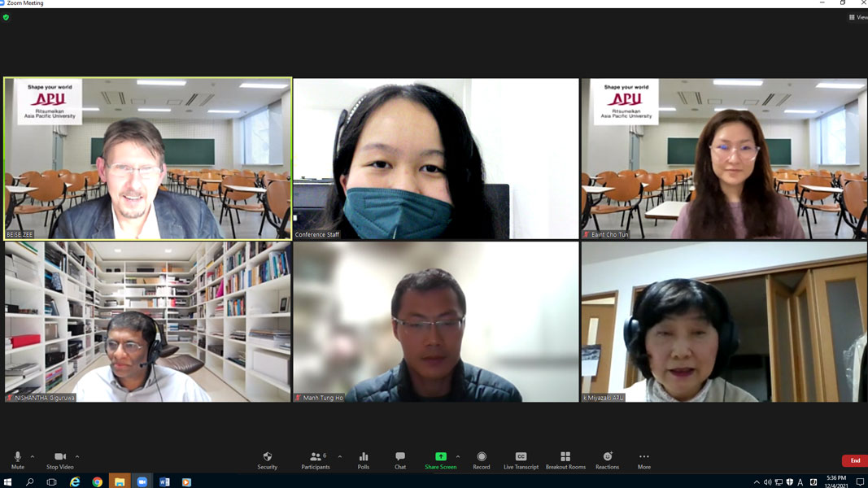868x488 pixels.
Task: Enable Live Transcript captions
Action: [x=521, y=460]
